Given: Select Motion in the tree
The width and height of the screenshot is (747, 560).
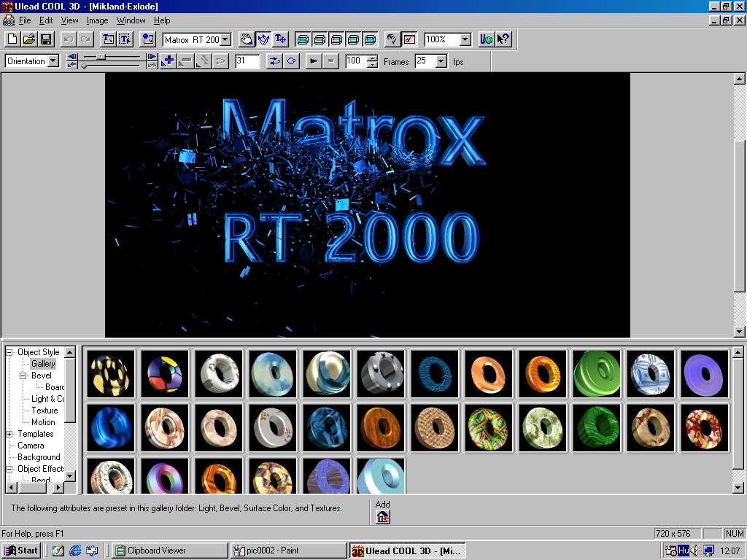Looking at the screenshot, I should click(x=43, y=422).
